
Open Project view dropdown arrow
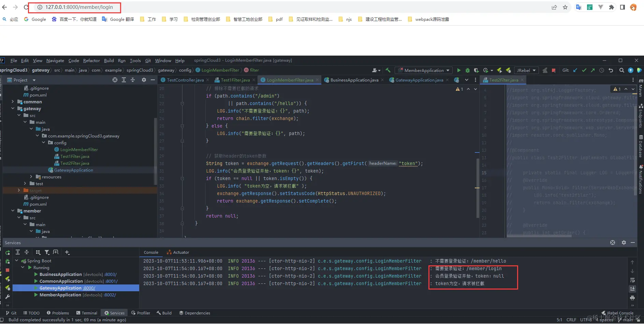click(x=34, y=80)
